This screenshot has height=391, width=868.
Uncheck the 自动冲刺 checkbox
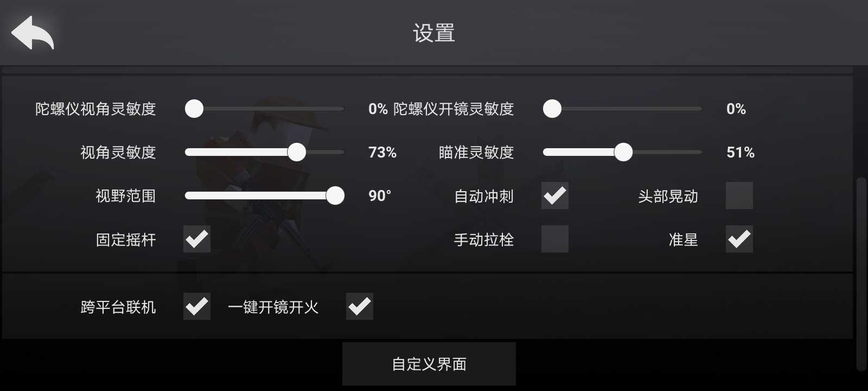[555, 195]
